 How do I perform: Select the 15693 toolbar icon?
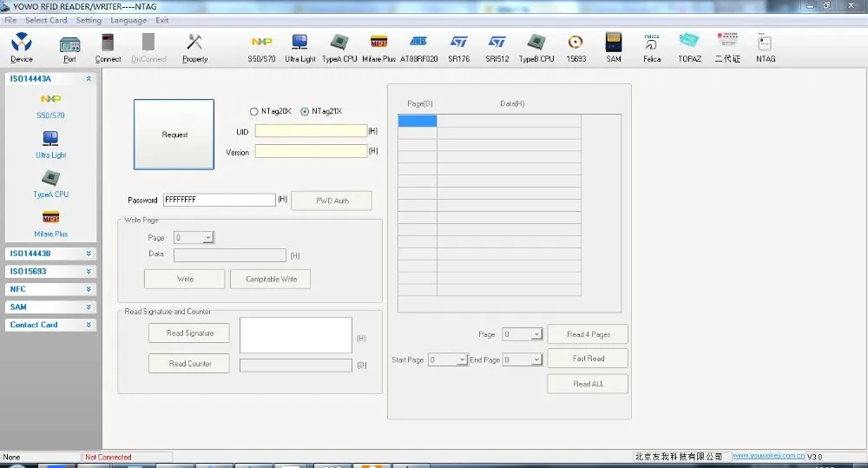575,47
